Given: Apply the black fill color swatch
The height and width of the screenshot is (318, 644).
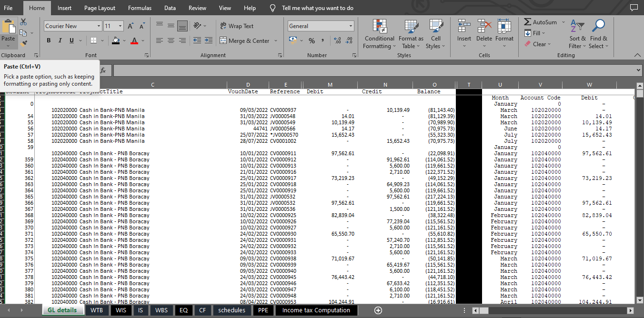Looking at the screenshot, I should pyautogui.click(x=116, y=41).
